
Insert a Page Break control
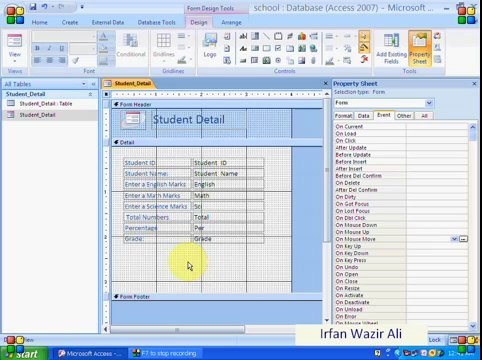pos(313,36)
